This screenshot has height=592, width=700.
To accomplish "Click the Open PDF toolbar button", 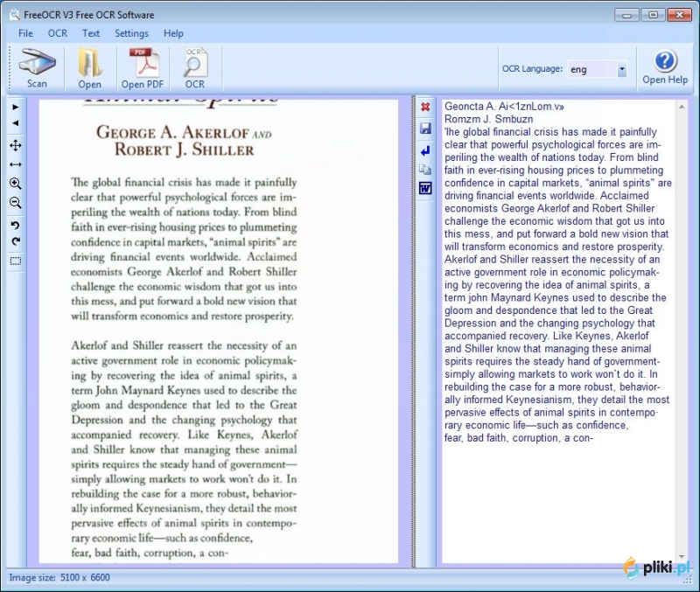I will click(143, 68).
